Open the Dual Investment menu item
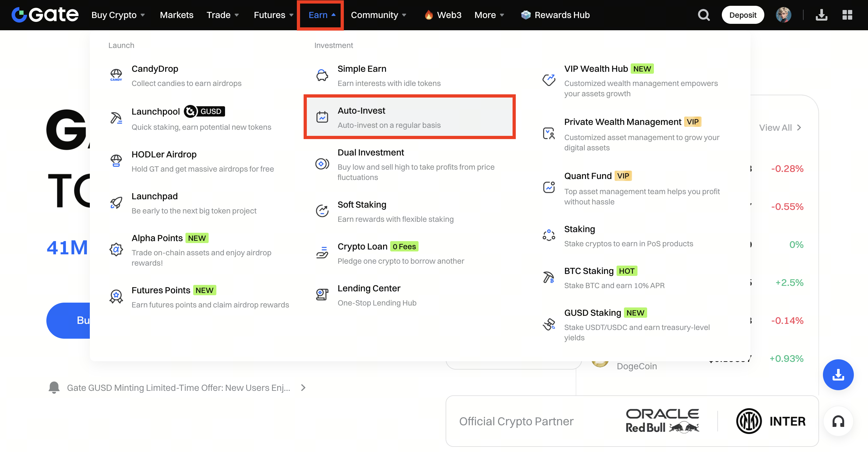Screen dimensions: 868x452 pos(371,153)
